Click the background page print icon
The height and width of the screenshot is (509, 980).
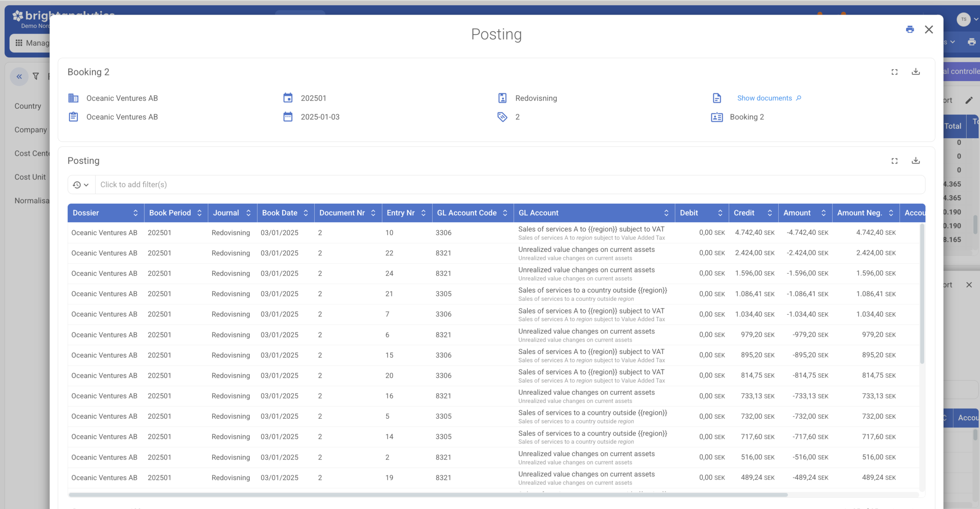[972, 42]
